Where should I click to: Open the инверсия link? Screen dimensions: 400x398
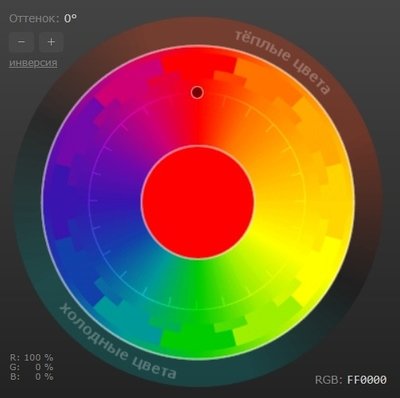33,63
